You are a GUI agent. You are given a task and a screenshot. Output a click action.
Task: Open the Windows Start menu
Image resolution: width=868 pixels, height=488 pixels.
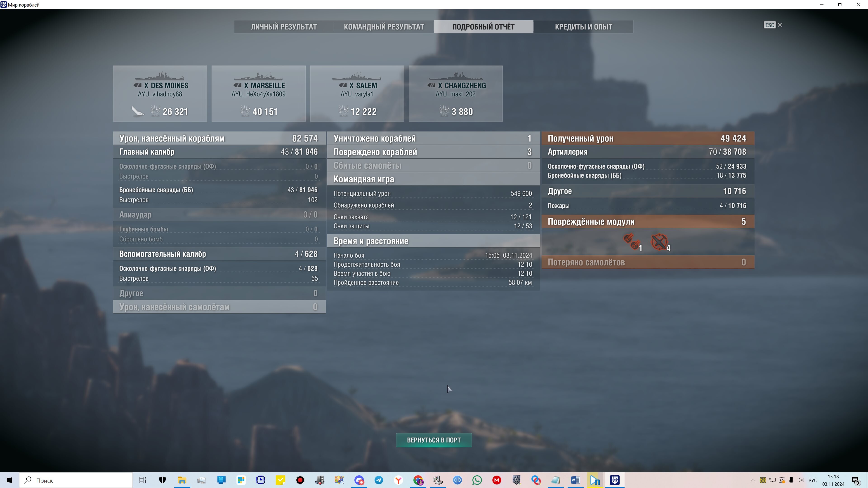[9, 480]
